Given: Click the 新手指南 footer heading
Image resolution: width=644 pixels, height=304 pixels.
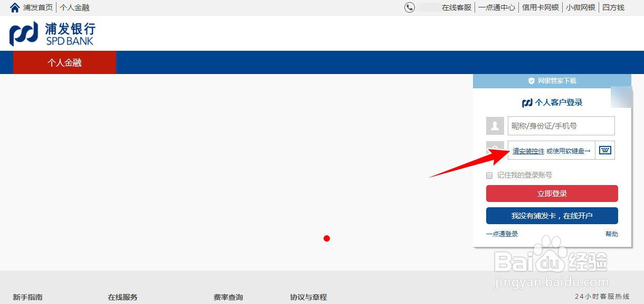Looking at the screenshot, I should click(x=27, y=297).
